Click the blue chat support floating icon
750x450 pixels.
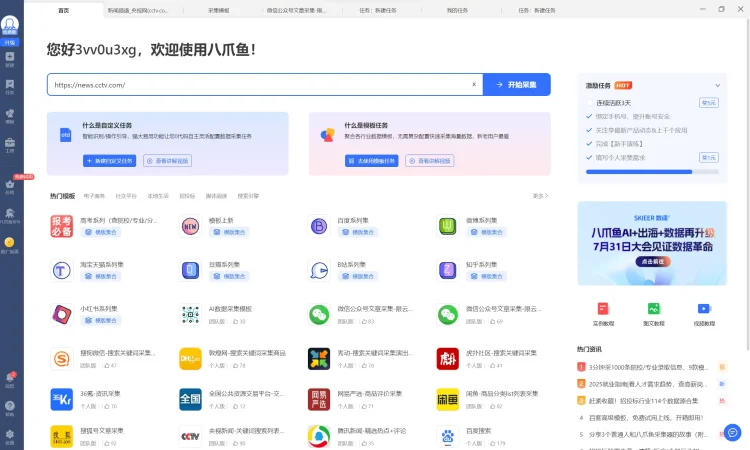tap(733, 432)
